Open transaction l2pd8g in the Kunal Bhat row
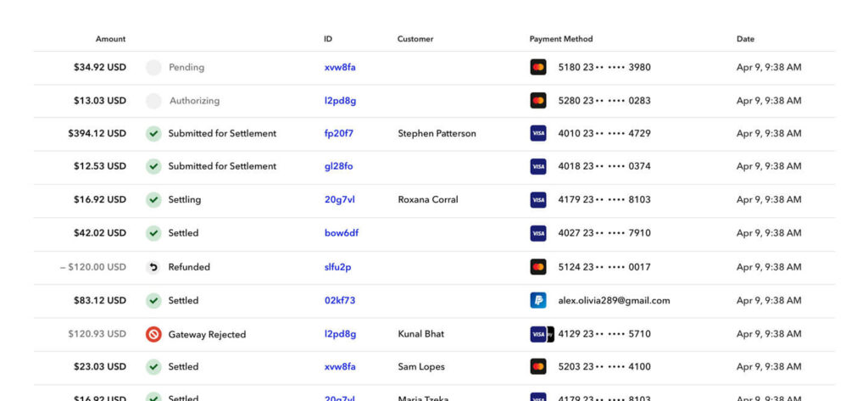Image resolution: width=868 pixels, height=401 pixels. pyautogui.click(x=341, y=334)
